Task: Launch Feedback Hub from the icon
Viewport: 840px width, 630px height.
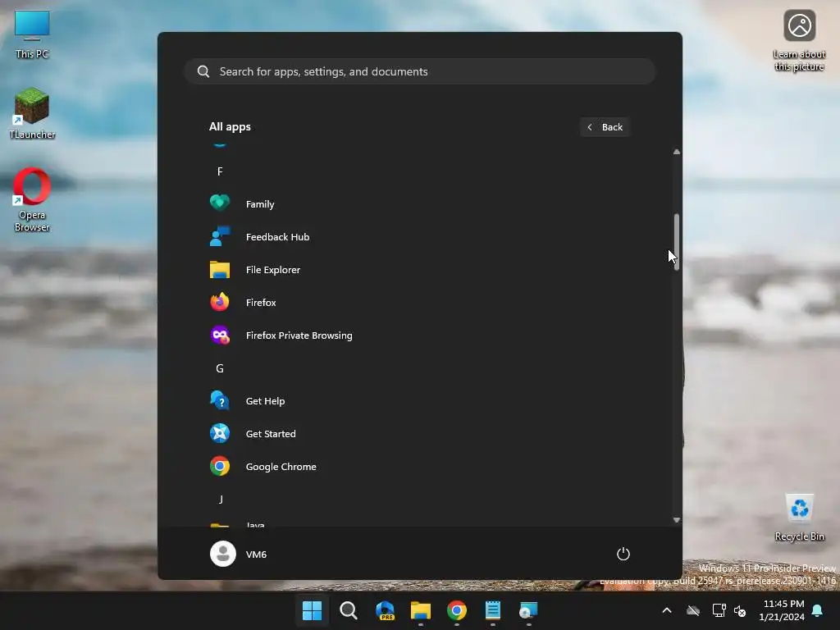Action: point(220,236)
